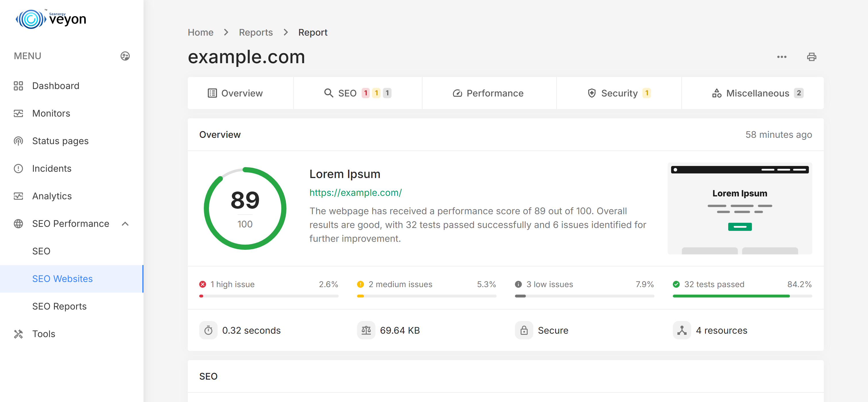The height and width of the screenshot is (402, 868).
Task: Open the Security tab
Action: [x=619, y=93]
